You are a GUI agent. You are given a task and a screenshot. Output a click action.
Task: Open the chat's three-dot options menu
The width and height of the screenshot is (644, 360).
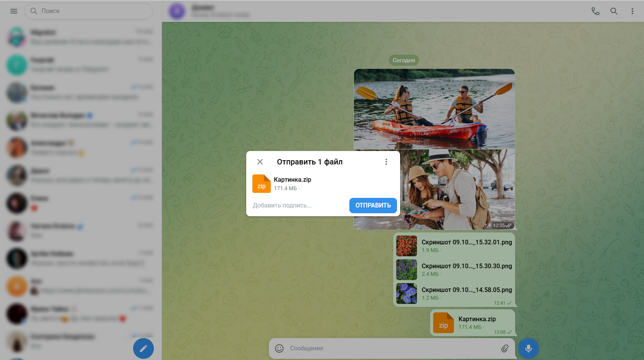632,11
